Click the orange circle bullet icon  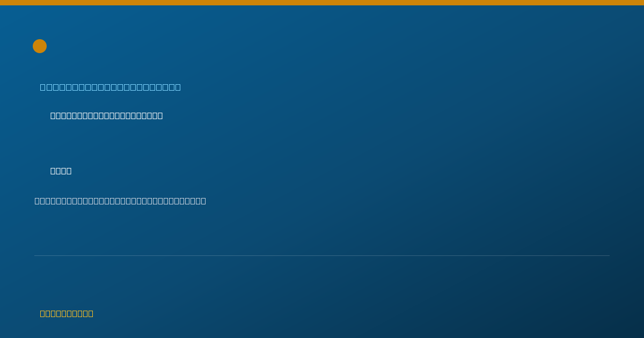point(40,46)
